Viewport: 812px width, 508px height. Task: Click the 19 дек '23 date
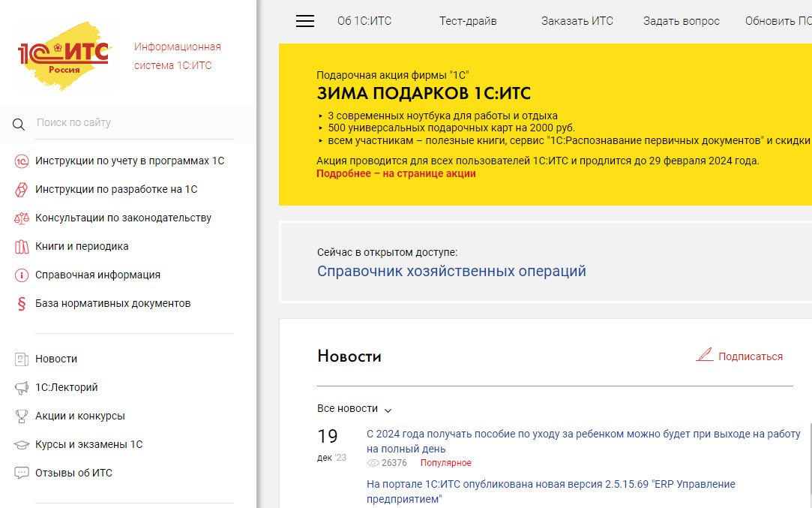331,444
